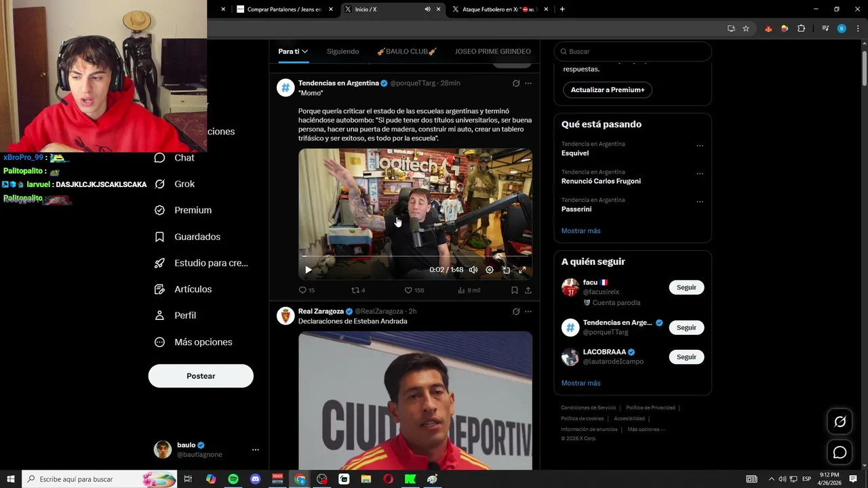The image size is (868, 488).
Task: Open more options for Renunció Carlos Frugoni
Action: click(700, 174)
